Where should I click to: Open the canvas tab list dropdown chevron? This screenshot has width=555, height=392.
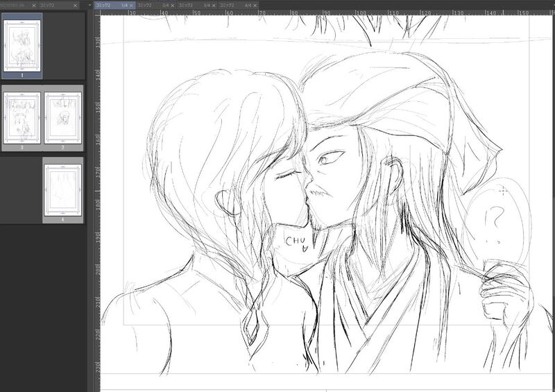click(x=90, y=5)
